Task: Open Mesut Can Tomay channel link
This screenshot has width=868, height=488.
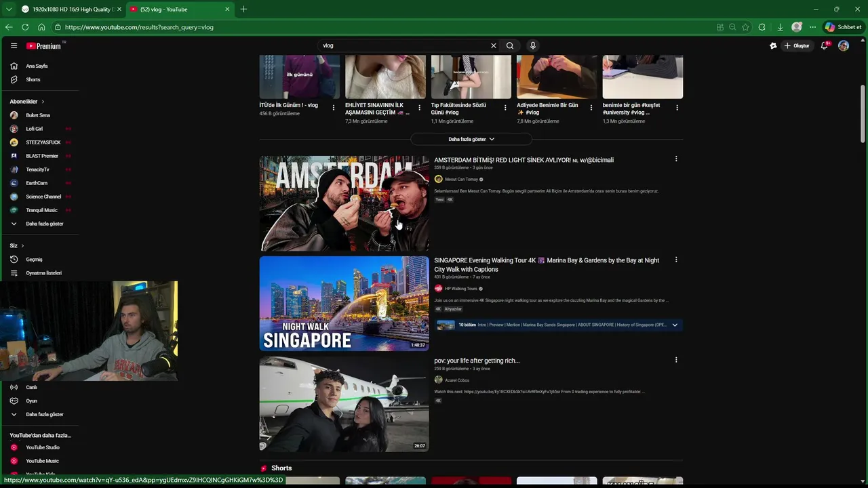Action: [x=461, y=180]
